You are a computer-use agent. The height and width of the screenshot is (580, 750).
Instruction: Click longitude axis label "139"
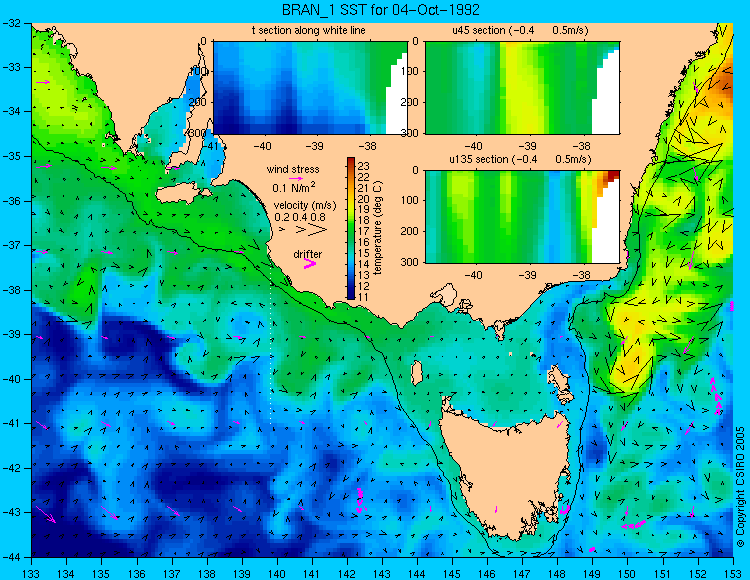242,573
